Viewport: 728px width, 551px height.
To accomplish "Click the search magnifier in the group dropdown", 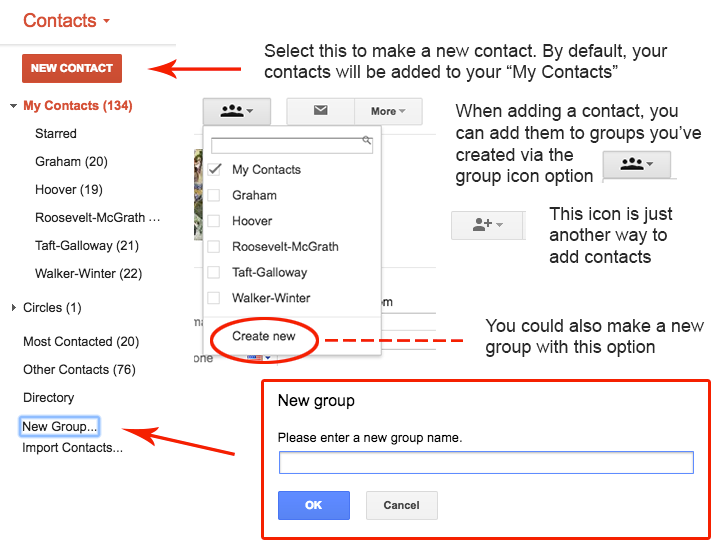I will click(x=367, y=142).
